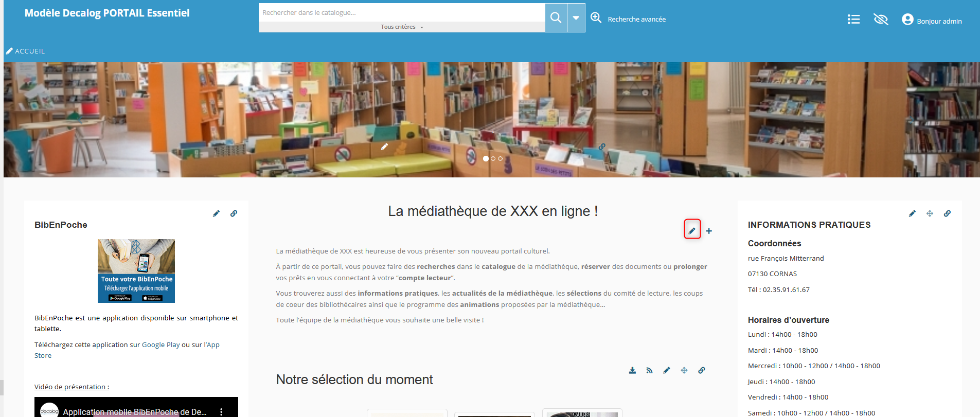Image resolution: width=980 pixels, height=417 pixels.
Task: Click the link icon of BibEnPoche block
Action: (x=234, y=213)
